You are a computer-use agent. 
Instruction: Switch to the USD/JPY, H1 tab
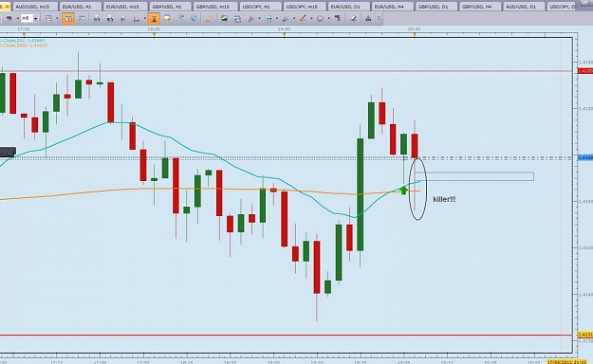pos(260,7)
